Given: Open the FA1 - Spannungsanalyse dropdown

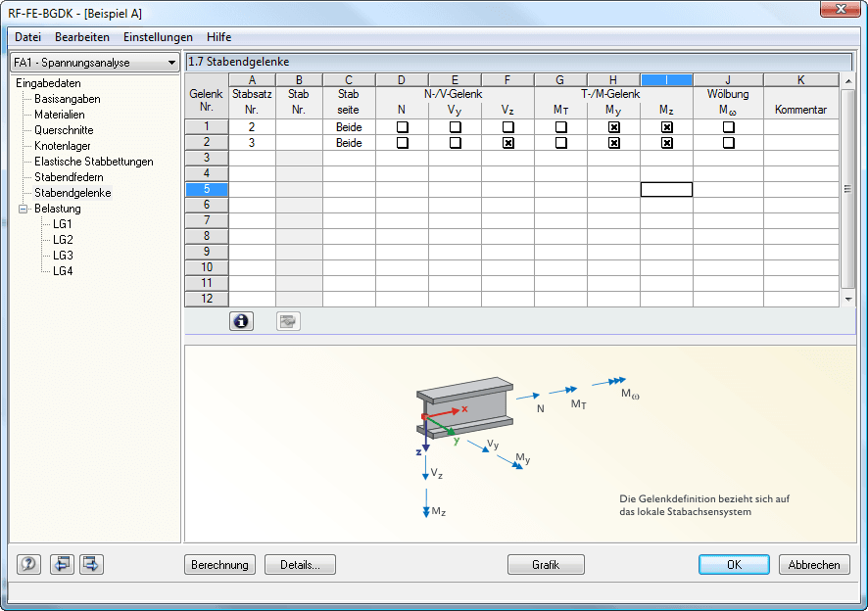Looking at the screenshot, I should point(95,63).
